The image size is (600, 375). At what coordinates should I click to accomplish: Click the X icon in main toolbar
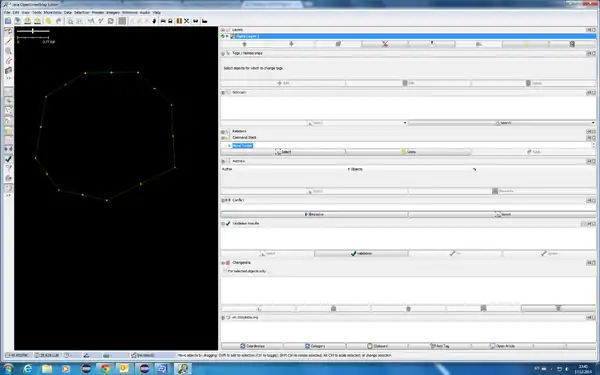click(x=187, y=21)
